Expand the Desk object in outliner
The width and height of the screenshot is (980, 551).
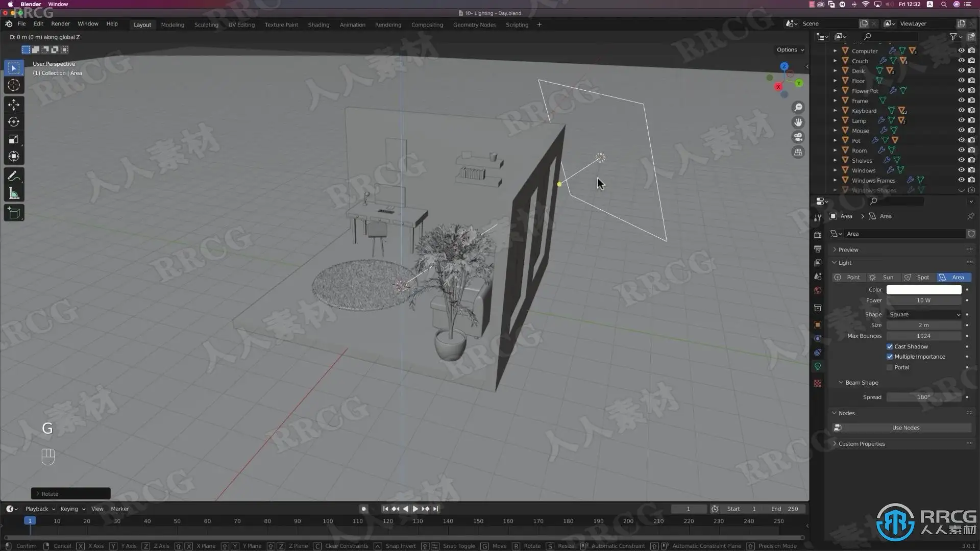[x=835, y=71]
